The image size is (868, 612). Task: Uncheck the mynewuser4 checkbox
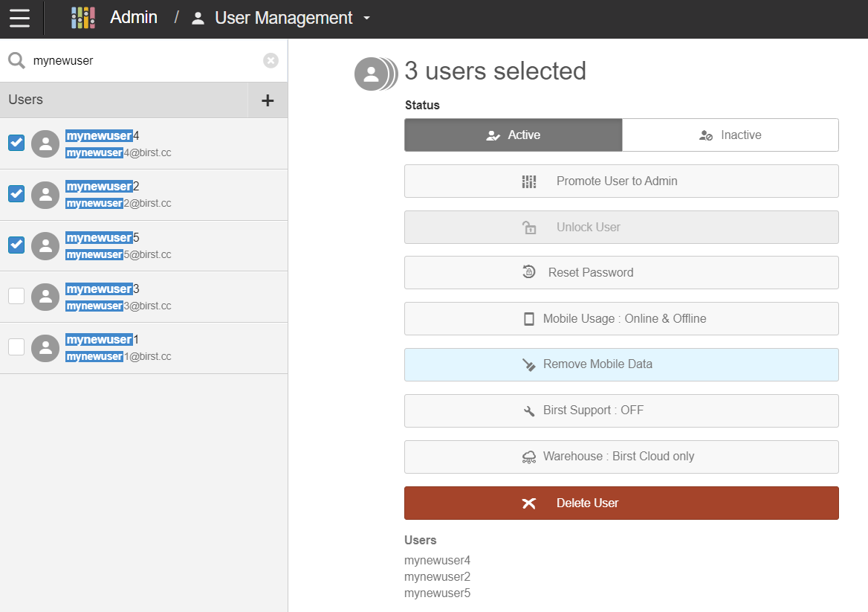(16, 143)
